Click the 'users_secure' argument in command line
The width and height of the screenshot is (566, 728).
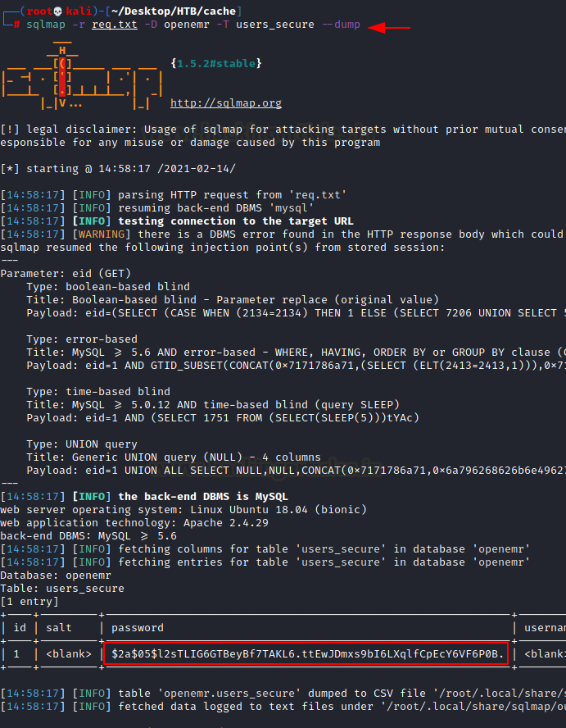point(275,24)
